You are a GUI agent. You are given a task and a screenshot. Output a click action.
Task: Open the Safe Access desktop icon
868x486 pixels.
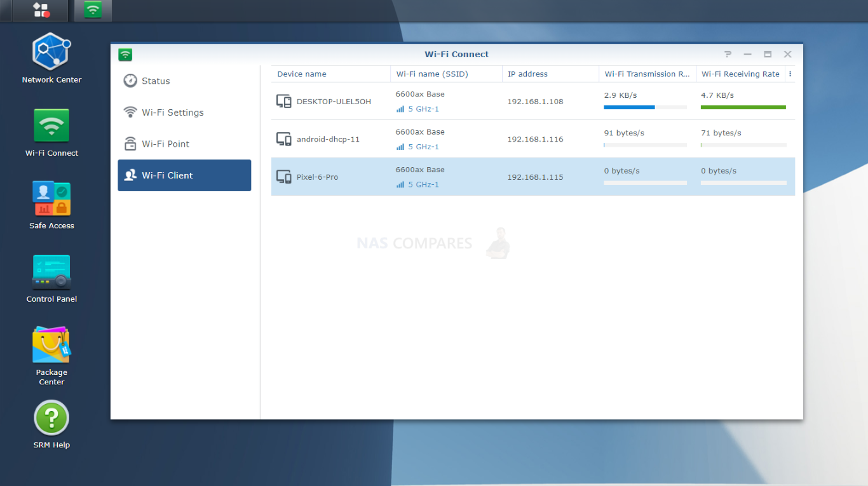[51, 205]
